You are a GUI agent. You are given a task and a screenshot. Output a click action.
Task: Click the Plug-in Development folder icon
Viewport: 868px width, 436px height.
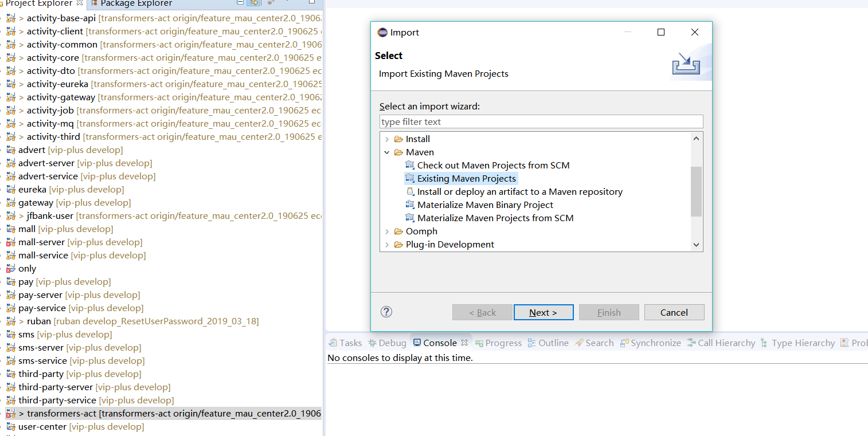[x=398, y=245]
